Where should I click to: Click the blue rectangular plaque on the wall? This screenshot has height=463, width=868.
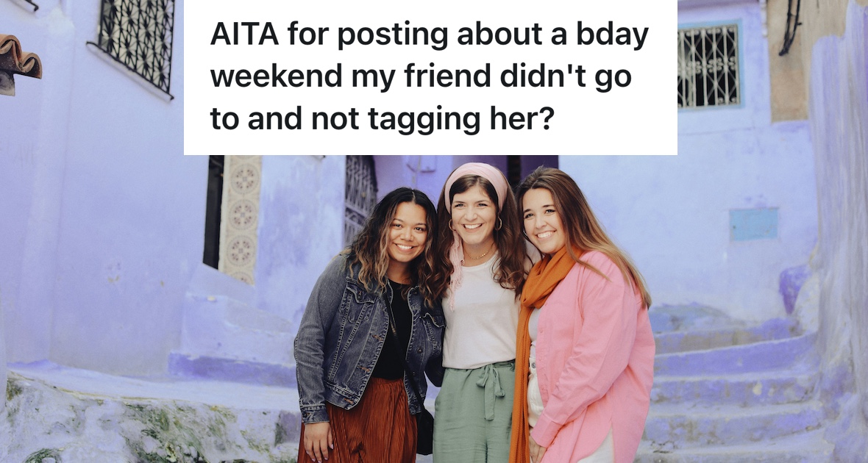pos(753,224)
